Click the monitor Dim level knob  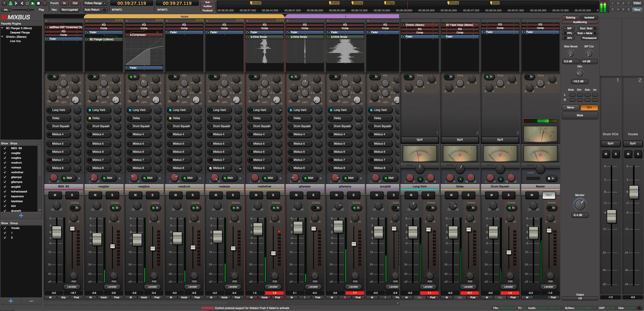tap(579, 73)
